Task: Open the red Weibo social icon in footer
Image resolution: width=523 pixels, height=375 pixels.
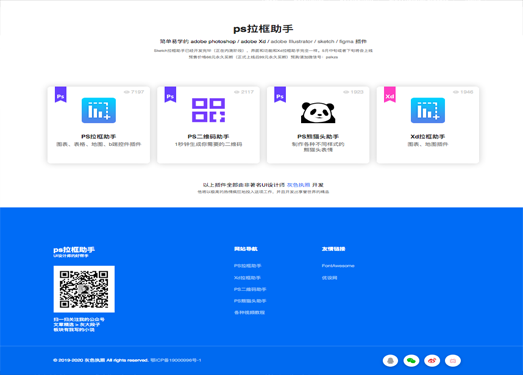Action: click(432, 361)
